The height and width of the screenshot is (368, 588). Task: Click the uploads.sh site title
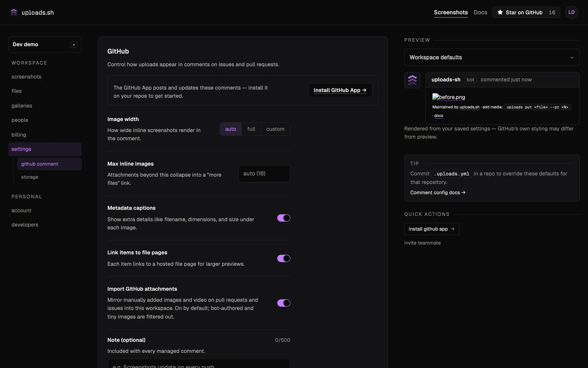click(x=38, y=13)
